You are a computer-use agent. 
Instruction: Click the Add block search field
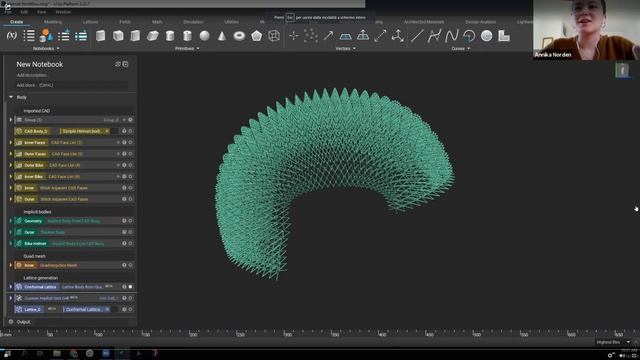pyautogui.click(x=71, y=85)
